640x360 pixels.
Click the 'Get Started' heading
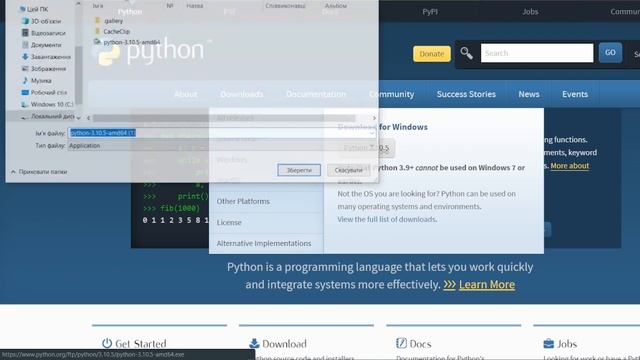point(141,344)
